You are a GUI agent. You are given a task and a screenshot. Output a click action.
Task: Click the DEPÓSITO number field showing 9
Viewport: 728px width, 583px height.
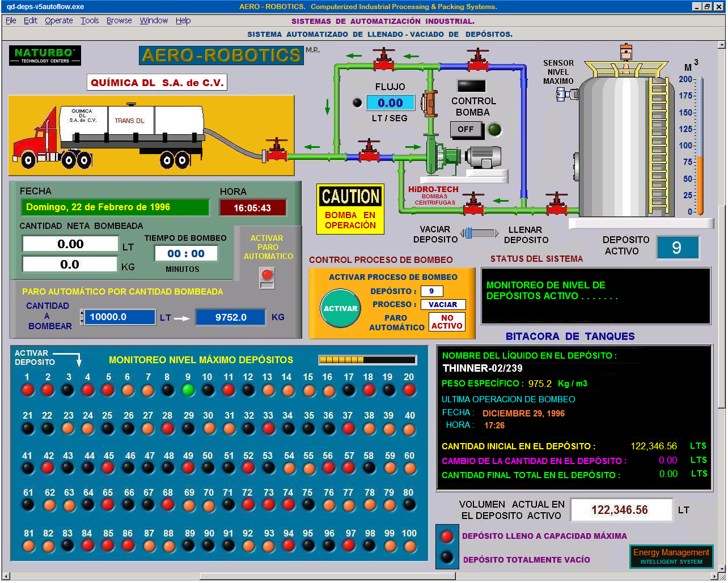pyautogui.click(x=431, y=291)
